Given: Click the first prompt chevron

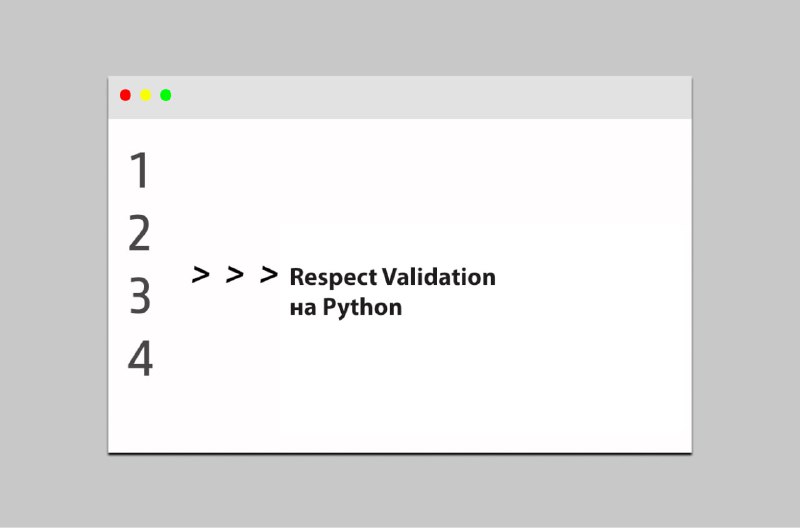Looking at the screenshot, I should tap(201, 274).
